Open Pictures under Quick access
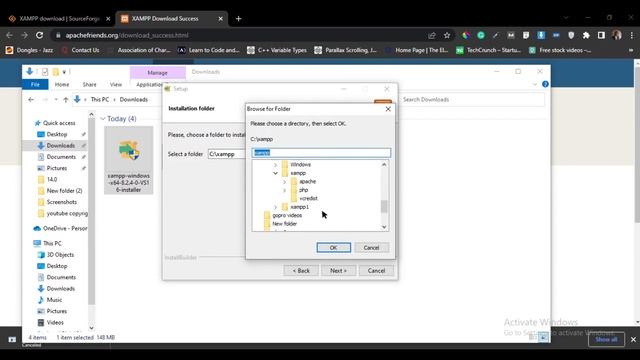The width and height of the screenshot is (640, 360). [56, 168]
